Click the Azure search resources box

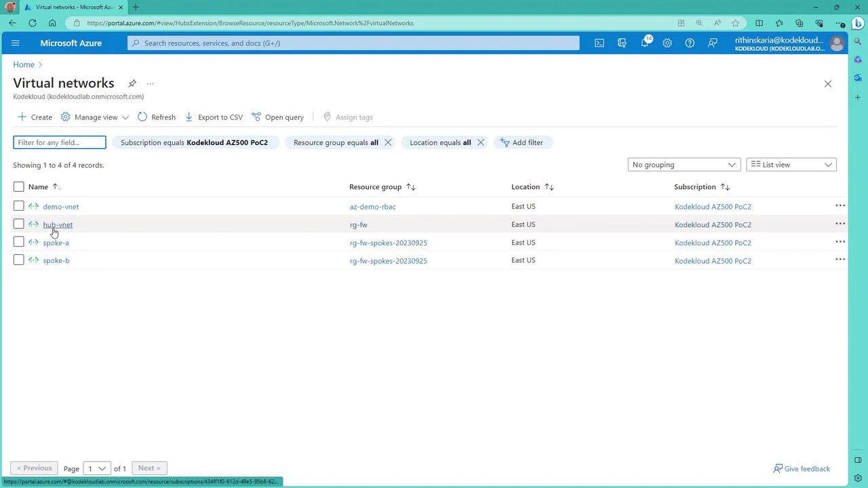tap(353, 43)
